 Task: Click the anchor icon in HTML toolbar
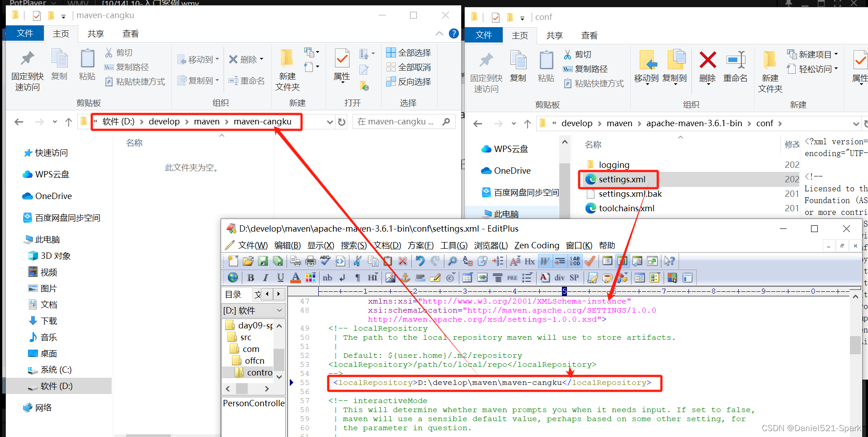(406, 277)
